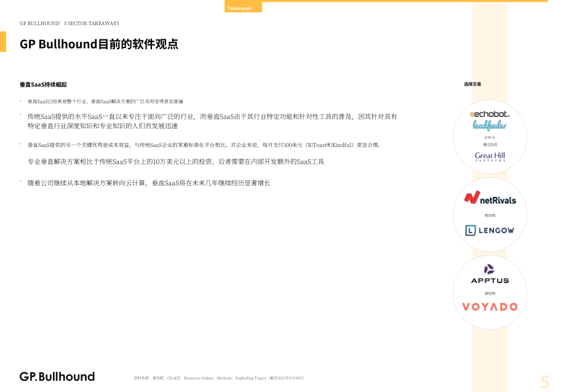Click the Lengow logo
This screenshot has height=392, width=566.
[x=490, y=230]
